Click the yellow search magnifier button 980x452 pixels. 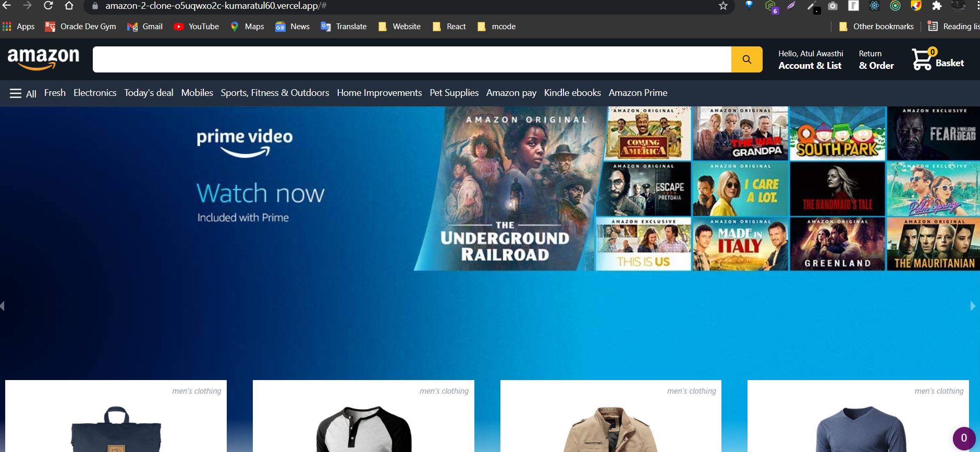coord(746,59)
